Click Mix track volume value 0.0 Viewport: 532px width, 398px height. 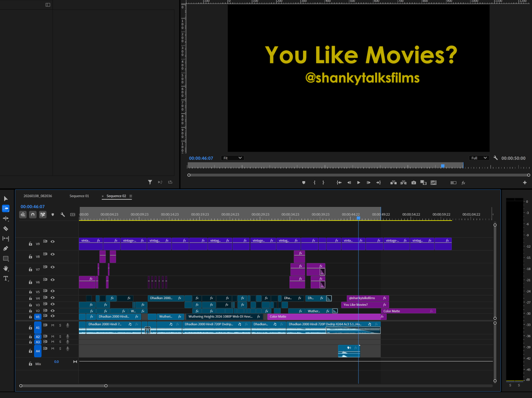(x=56, y=362)
